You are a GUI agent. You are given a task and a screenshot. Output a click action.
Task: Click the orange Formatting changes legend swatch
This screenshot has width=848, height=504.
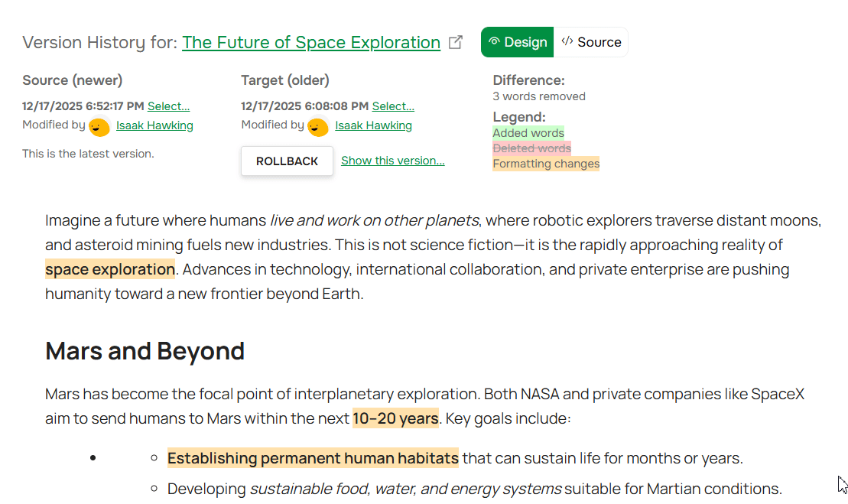(x=546, y=164)
